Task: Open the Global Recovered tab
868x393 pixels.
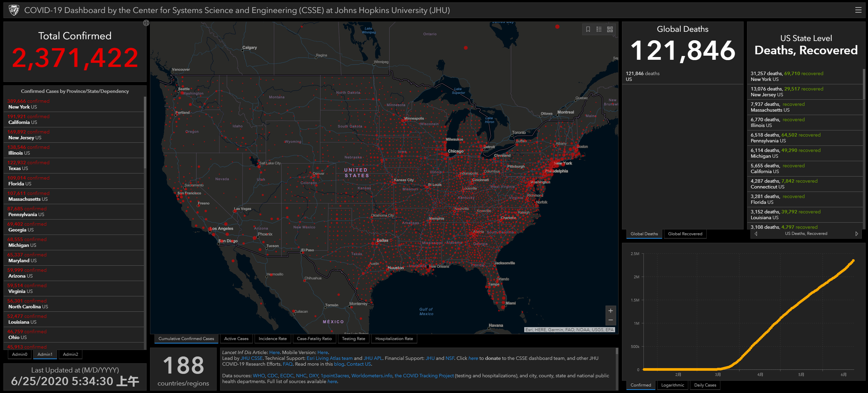Action: [685, 234]
